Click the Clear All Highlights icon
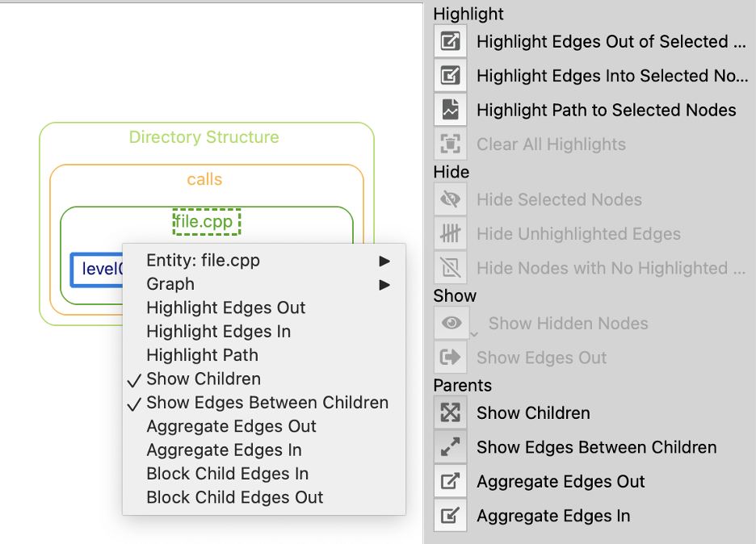The width and height of the screenshot is (756, 544). click(x=451, y=144)
